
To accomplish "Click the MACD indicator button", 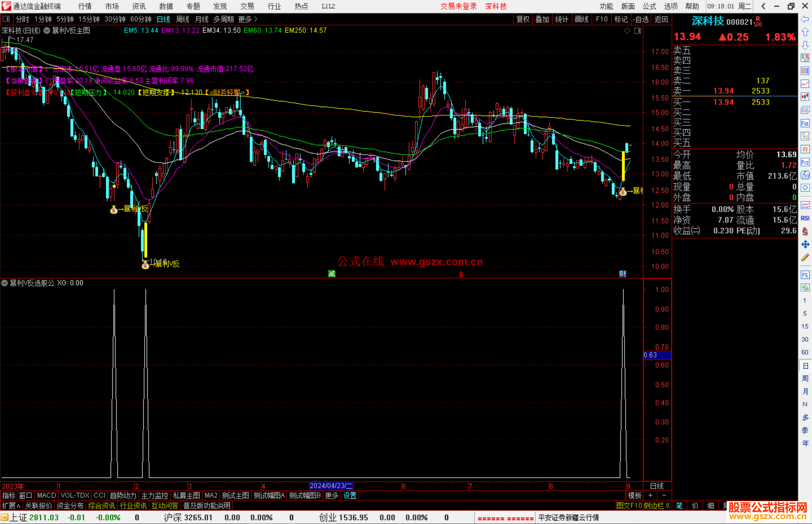I will [x=46, y=495].
